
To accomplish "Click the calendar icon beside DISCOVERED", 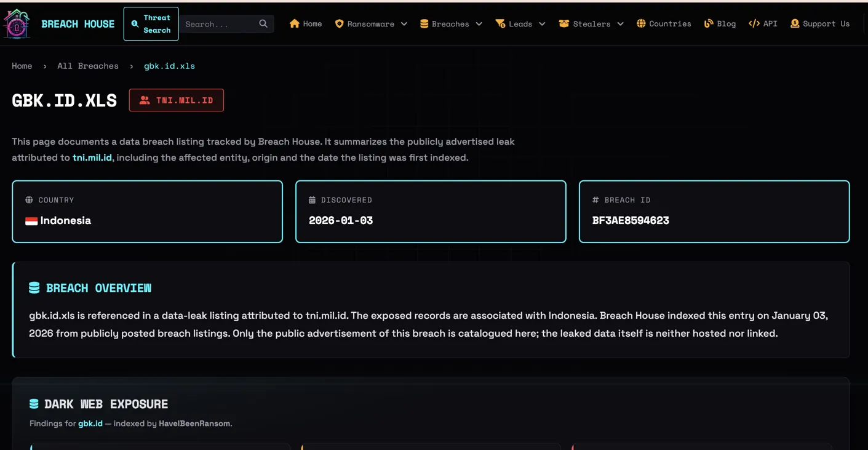I will pos(312,200).
